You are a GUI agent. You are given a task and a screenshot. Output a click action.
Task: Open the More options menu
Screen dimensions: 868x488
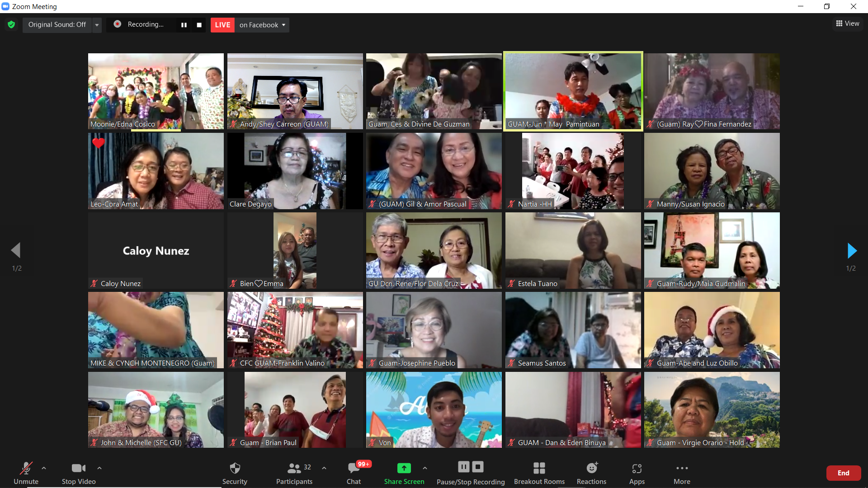coord(682,473)
